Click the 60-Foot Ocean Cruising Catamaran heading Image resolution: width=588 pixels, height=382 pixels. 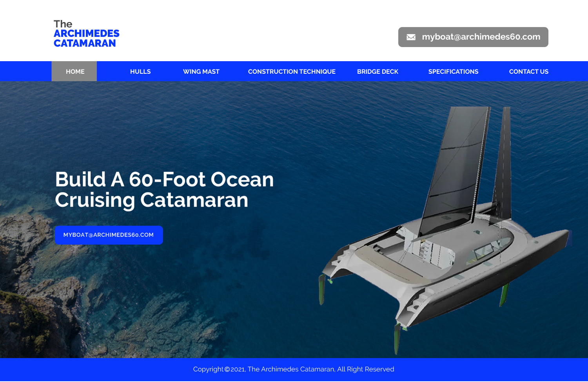coord(164,190)
